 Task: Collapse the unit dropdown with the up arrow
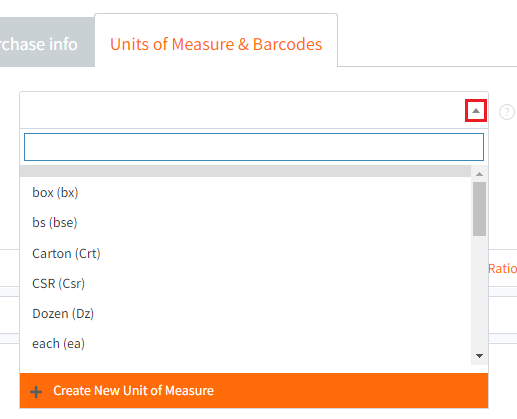(x=476, y=111)
